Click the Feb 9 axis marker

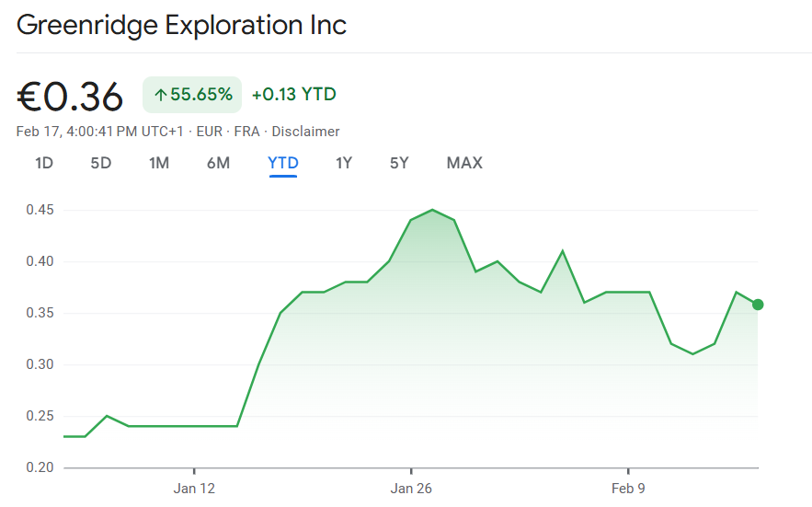(628, 488)
